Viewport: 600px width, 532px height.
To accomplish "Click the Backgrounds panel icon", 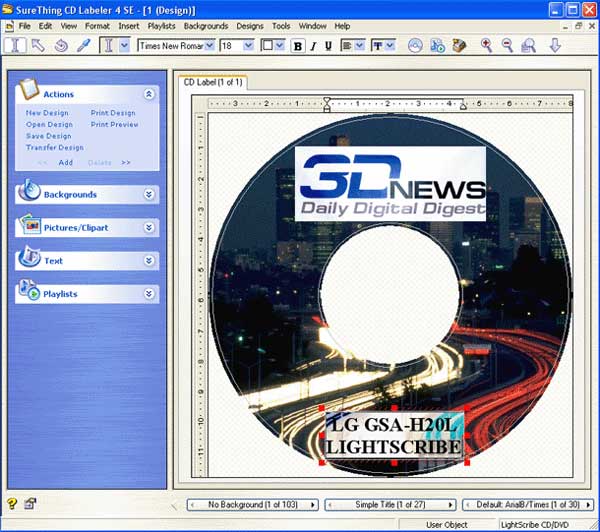I will tap(29, 190).
